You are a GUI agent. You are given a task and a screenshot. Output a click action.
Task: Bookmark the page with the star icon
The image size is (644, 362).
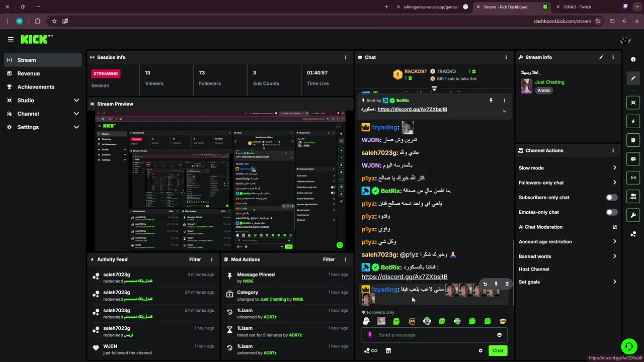(x=54, y=21)
